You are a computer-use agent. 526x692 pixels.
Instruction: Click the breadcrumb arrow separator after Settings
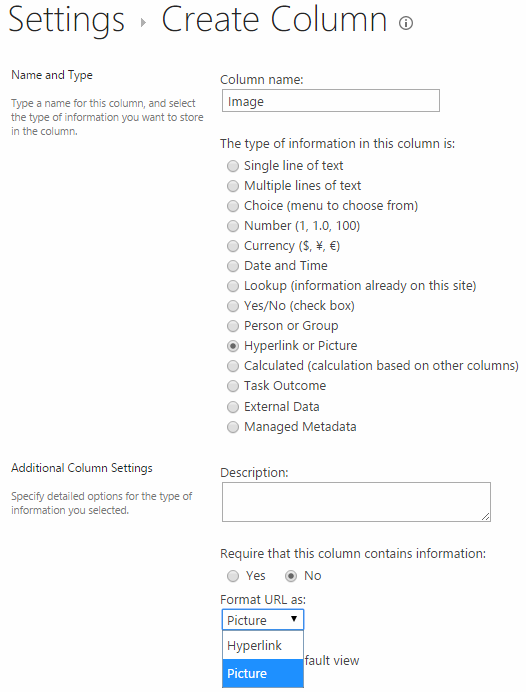(x=143, y=23)
